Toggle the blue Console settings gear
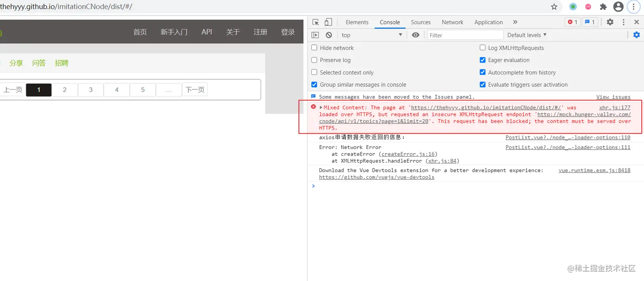Image resolution: width=644 pixels, height=281 pixels. (636, 35)
